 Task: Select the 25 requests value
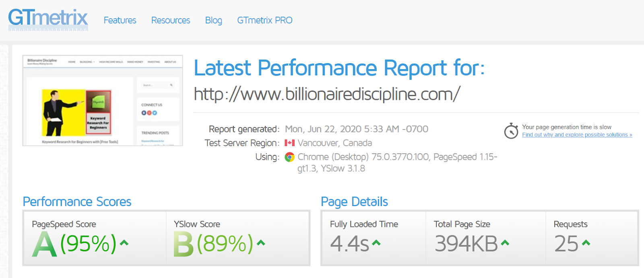coord(567,244)
